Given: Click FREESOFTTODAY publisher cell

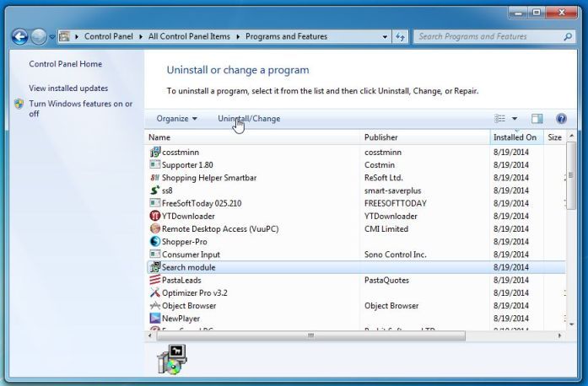Looking at the screenshot, I should (x=396, y=203).
